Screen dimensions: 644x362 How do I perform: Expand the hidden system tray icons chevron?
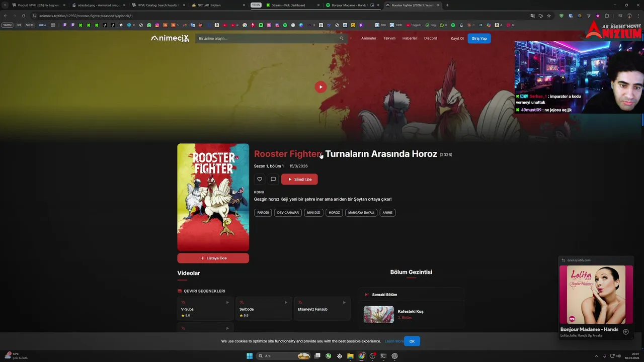coord(597,356)
